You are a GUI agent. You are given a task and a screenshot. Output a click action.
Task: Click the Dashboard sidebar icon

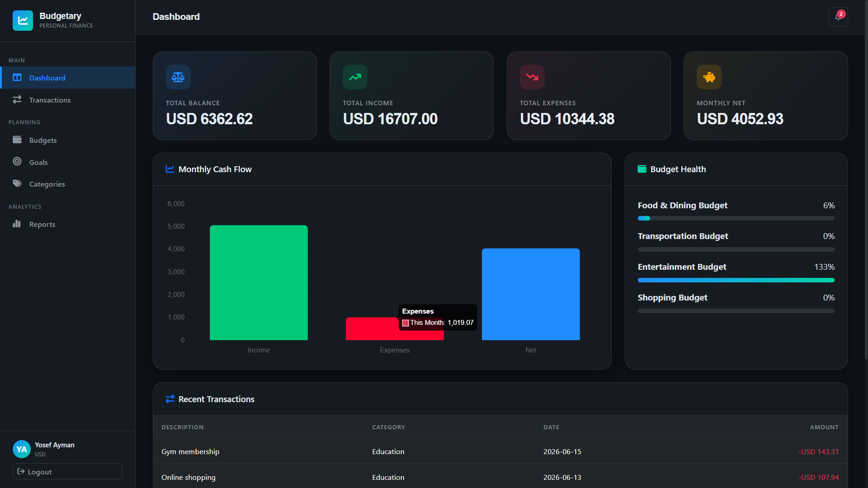(17, 78)
